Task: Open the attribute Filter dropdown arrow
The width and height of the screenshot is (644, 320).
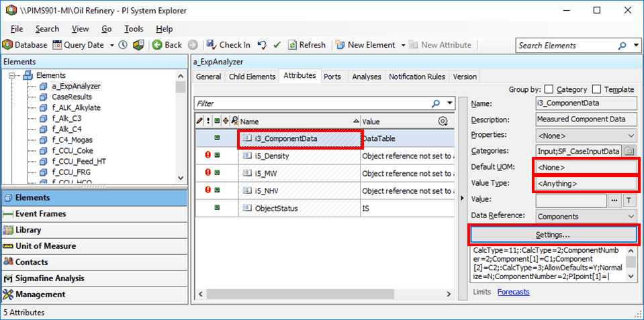Action: click(450, 103)
